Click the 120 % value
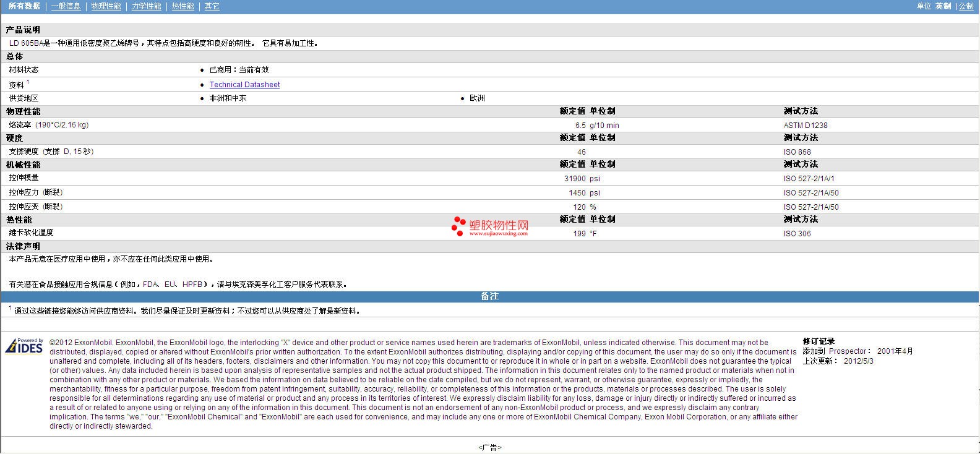 pos(585,207)
